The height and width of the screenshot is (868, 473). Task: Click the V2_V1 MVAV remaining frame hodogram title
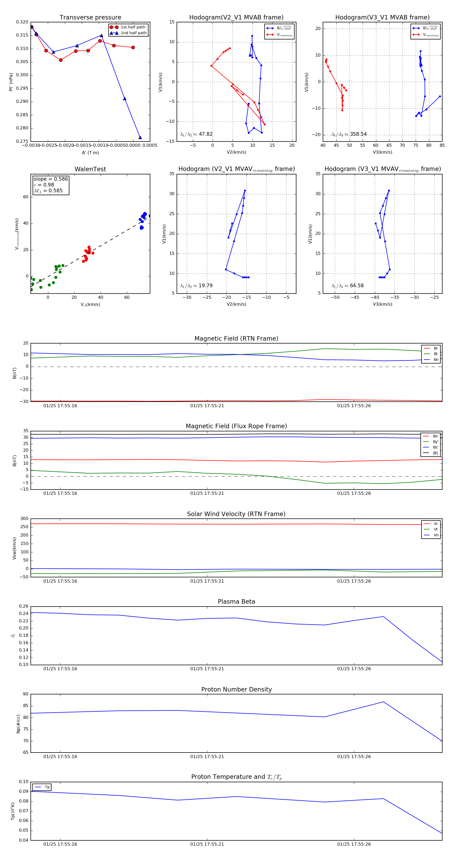click(236, 169)
